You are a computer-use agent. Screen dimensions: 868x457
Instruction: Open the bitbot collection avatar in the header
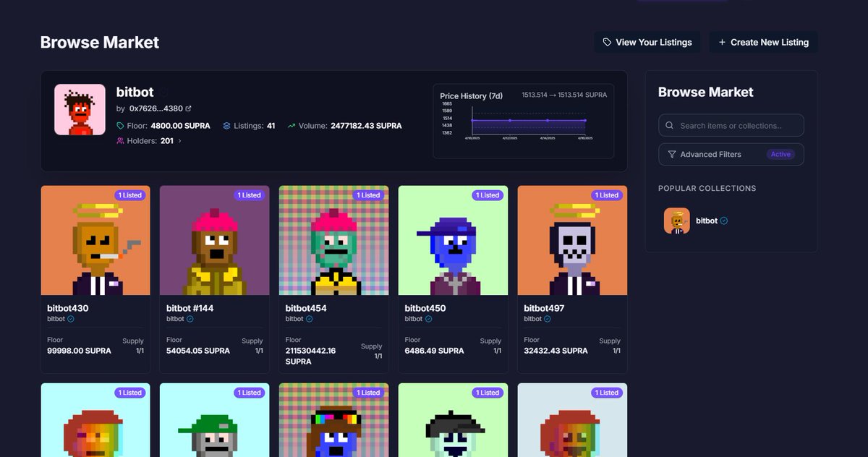coord(80,110)
